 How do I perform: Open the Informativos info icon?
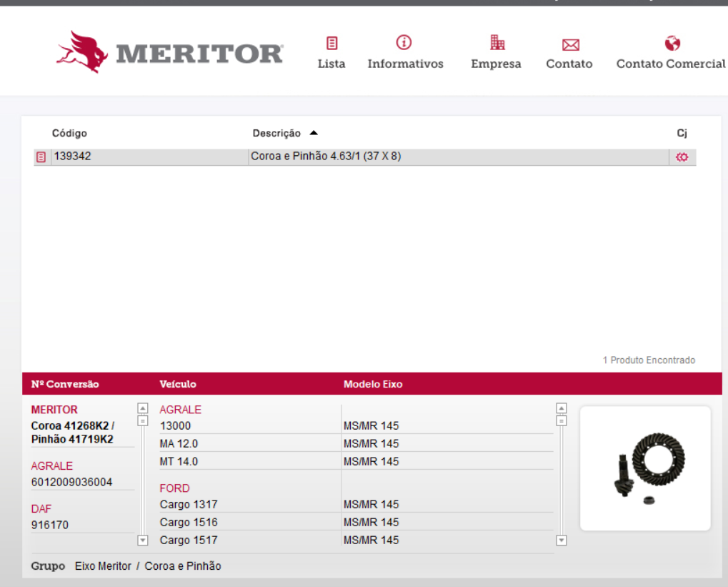tap(404, 42)
